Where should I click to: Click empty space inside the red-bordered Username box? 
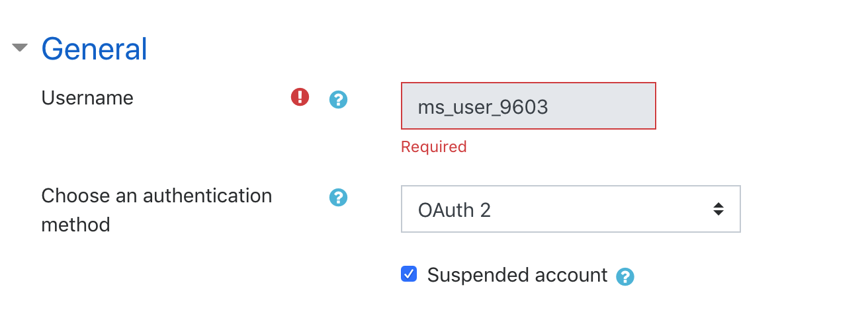602,106
